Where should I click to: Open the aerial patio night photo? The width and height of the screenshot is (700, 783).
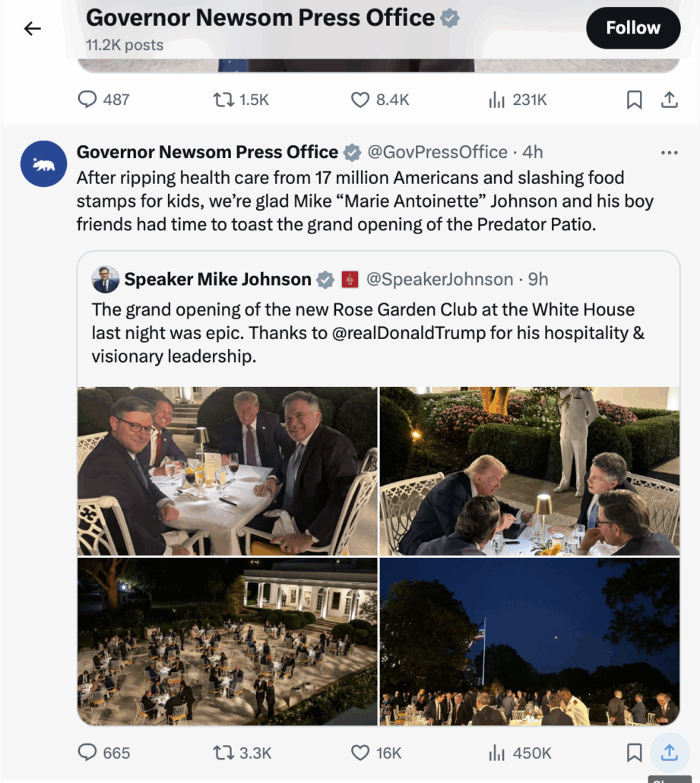point(227,642)
